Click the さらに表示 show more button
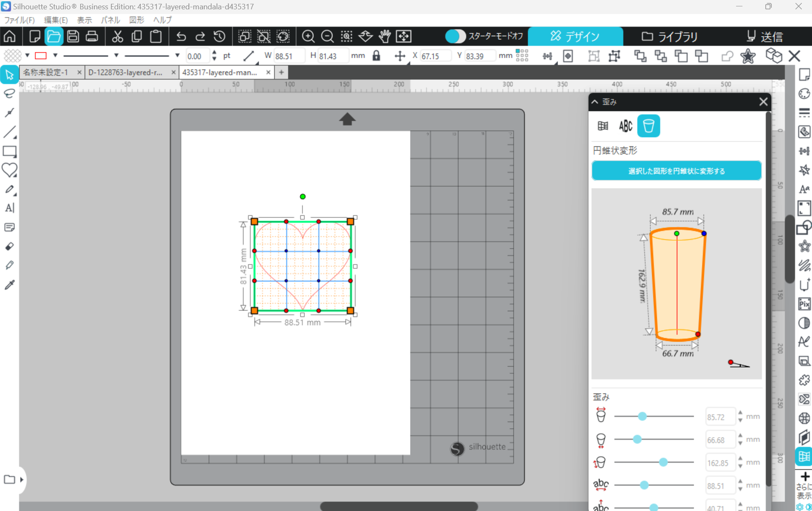 804,486
